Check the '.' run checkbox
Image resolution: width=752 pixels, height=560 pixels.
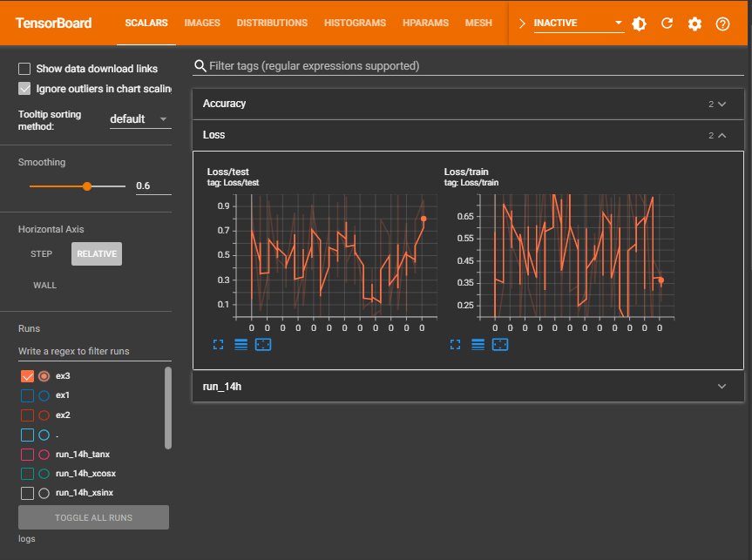pyautogui.click(x=27, y=435)
